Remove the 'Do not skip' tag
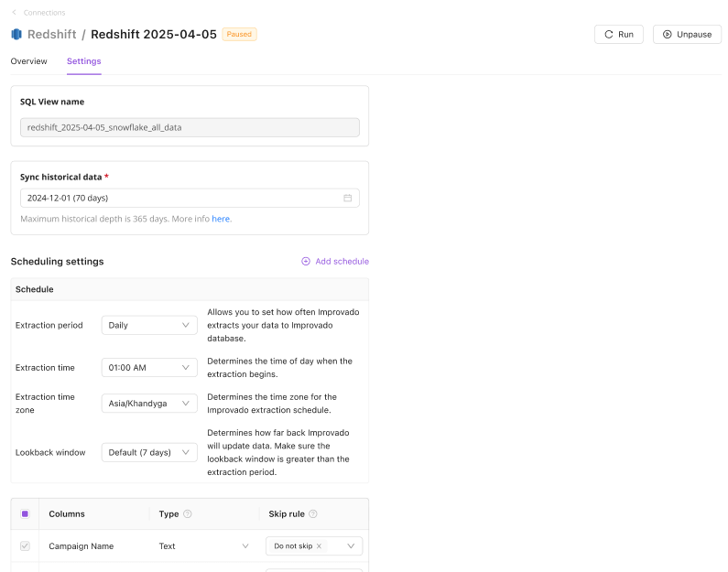Viewport: 728px width, 572px height. [319, 546]
